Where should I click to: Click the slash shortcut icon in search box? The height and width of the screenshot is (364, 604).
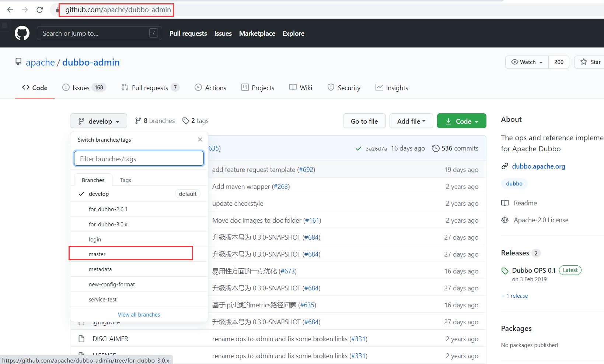(154, 33)
